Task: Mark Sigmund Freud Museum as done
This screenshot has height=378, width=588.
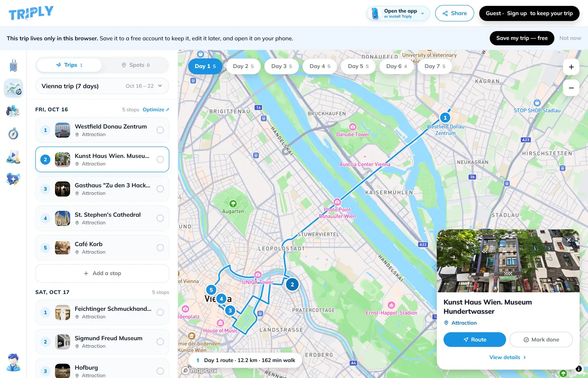Action: 160,342
